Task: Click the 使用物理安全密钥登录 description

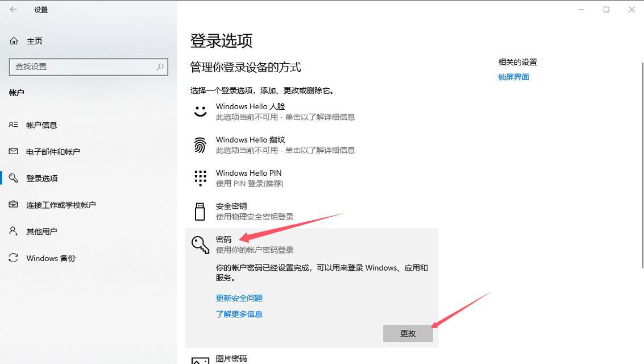Action: tap(255, 217)
